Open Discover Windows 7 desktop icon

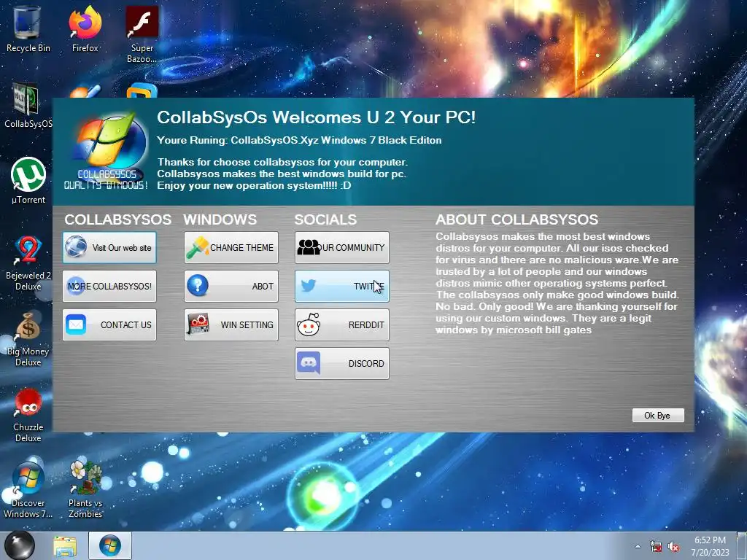[28, 491]
